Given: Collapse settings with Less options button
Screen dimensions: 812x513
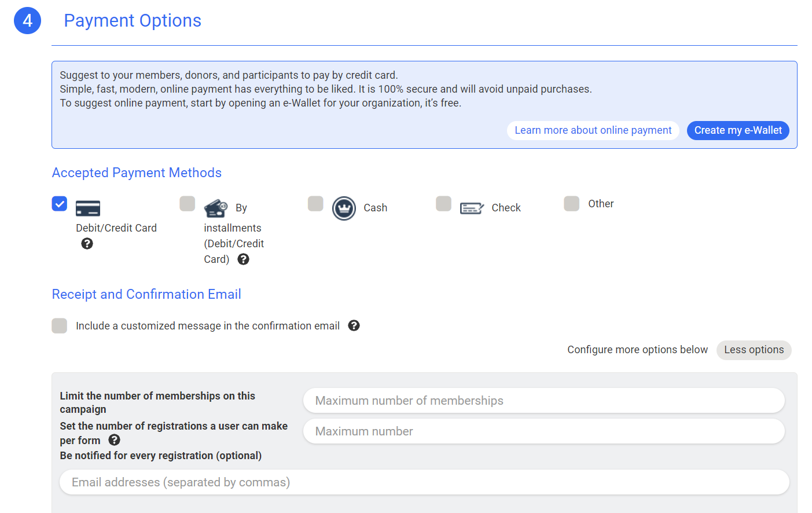Looking at the screenshot, I should tap(754, 350).
